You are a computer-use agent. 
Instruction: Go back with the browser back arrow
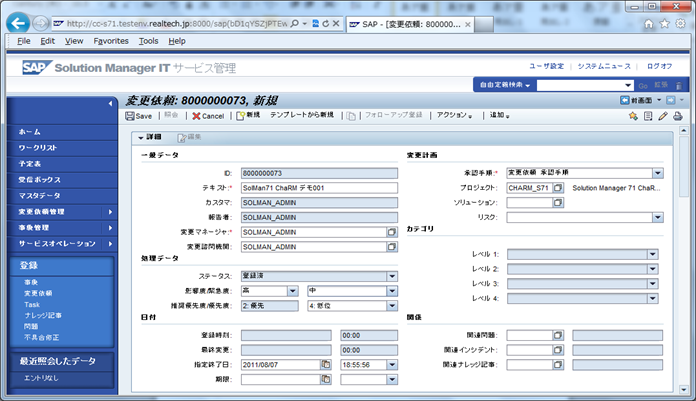coord(18,23)
